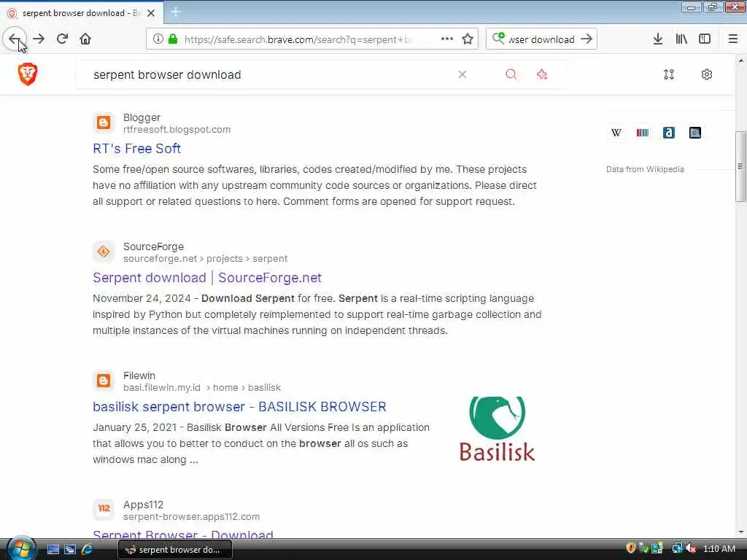Image resolution: width=747 pixels, height=560 pixels.
Task: Click into the toolbar search box text
Action: [541, 39]
